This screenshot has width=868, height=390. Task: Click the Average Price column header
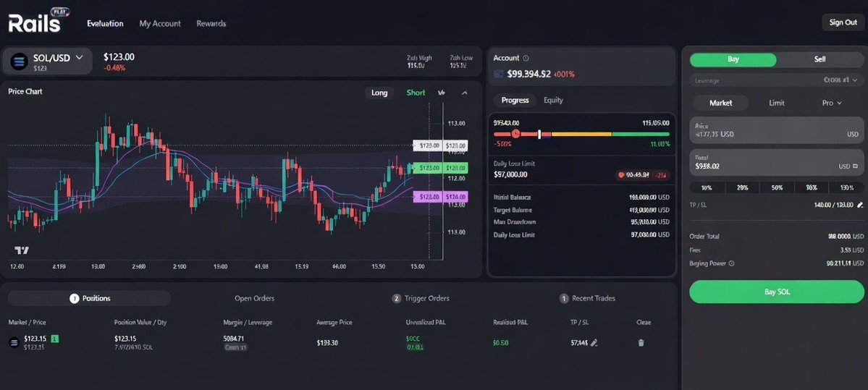(x=334, y=322)
